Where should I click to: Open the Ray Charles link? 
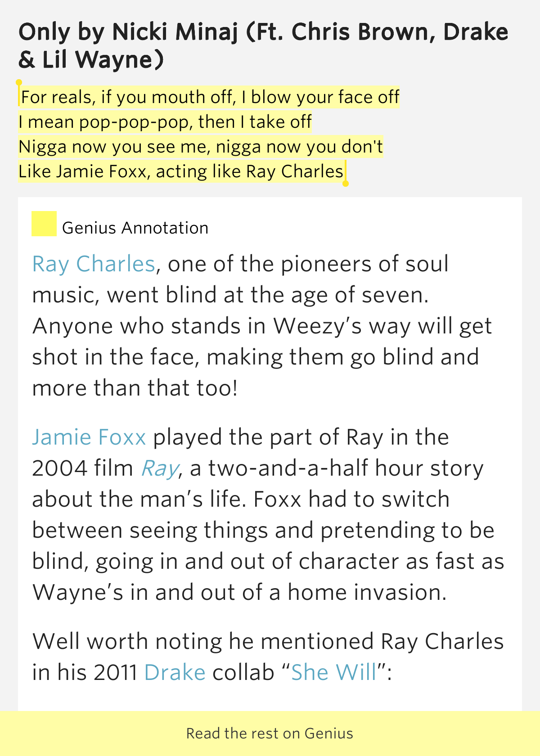(94, 264)
